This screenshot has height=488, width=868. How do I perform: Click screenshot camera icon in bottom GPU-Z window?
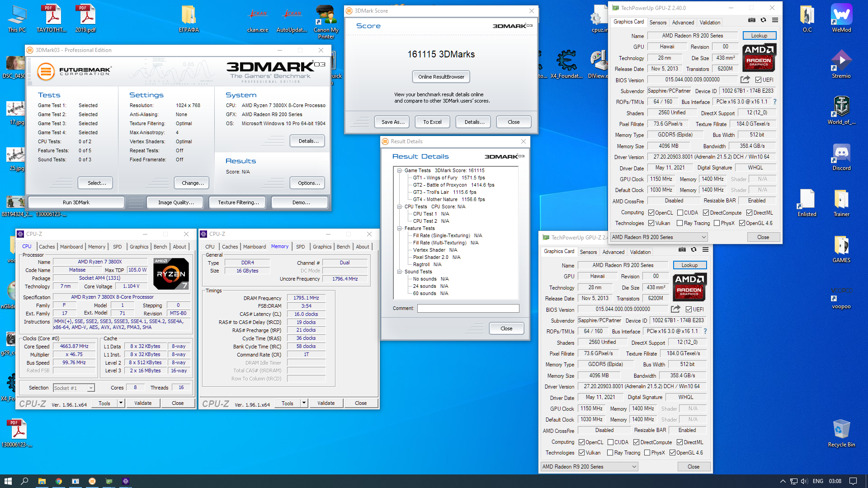(x=682, y=250)
